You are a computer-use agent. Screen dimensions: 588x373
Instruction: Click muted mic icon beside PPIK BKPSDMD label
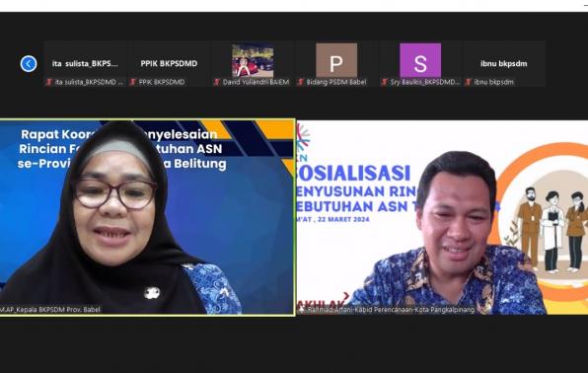(133, 82)
